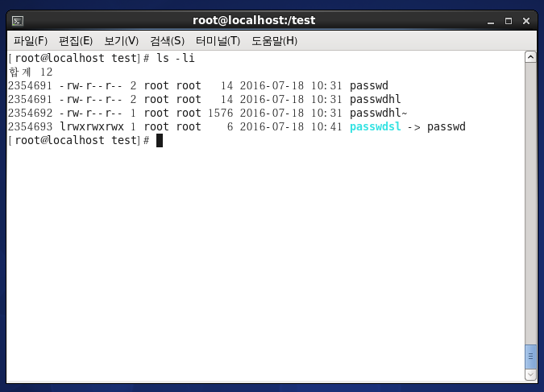The image size is (544, 392).
Task: Click the cyan 'passwdsl' symlink name
Action: tap(376, 127)
